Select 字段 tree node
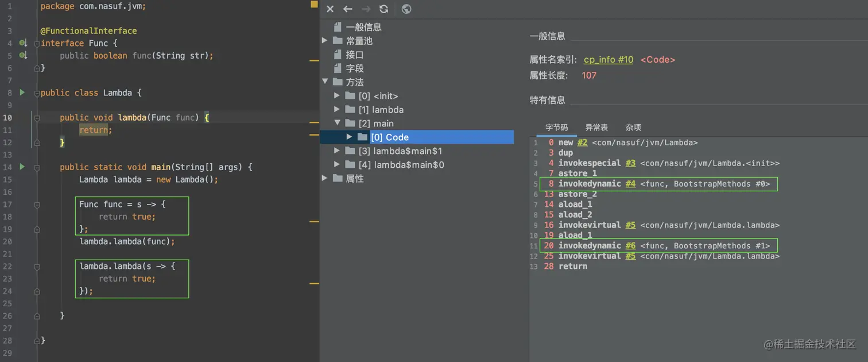 (355, 68)
